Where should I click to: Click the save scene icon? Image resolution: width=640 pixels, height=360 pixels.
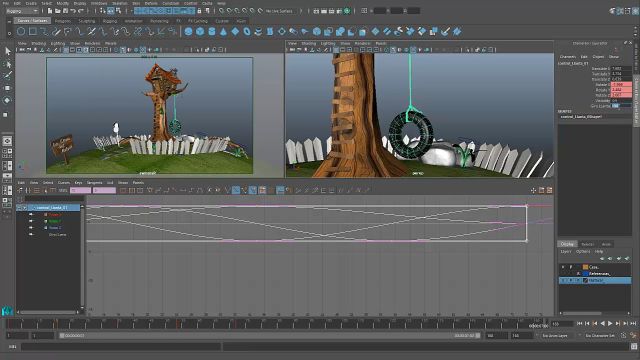[65, 11]
